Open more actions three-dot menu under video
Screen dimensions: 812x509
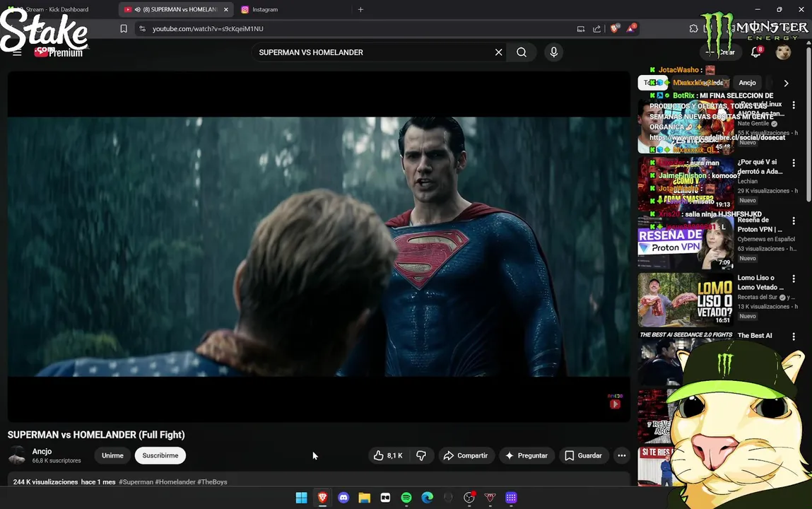621,456
